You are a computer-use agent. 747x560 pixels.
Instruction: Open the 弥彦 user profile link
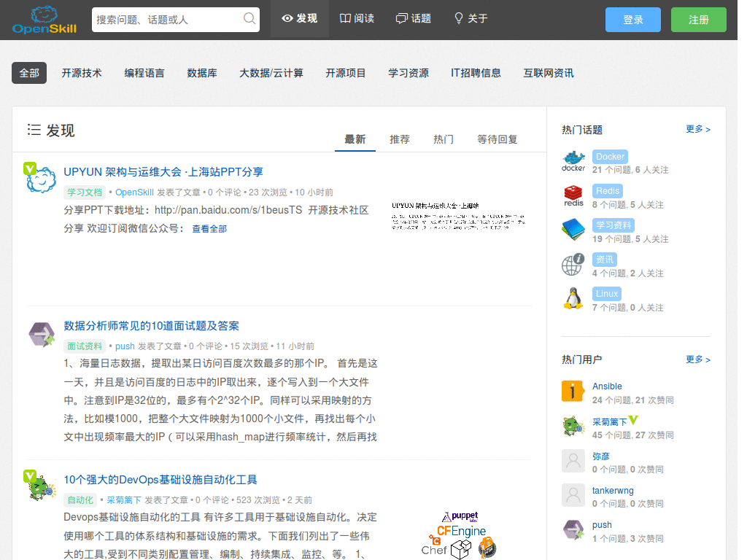601,456
